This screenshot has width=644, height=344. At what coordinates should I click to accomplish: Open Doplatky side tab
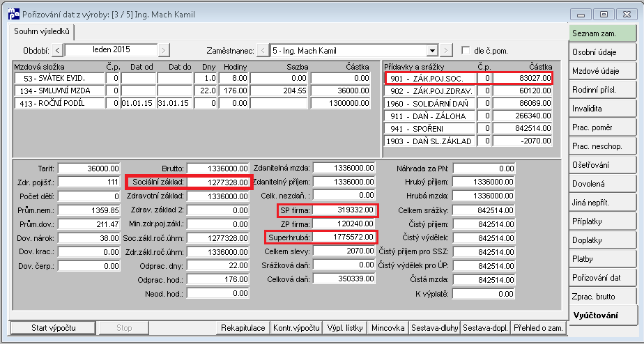(x=602, y=240)
